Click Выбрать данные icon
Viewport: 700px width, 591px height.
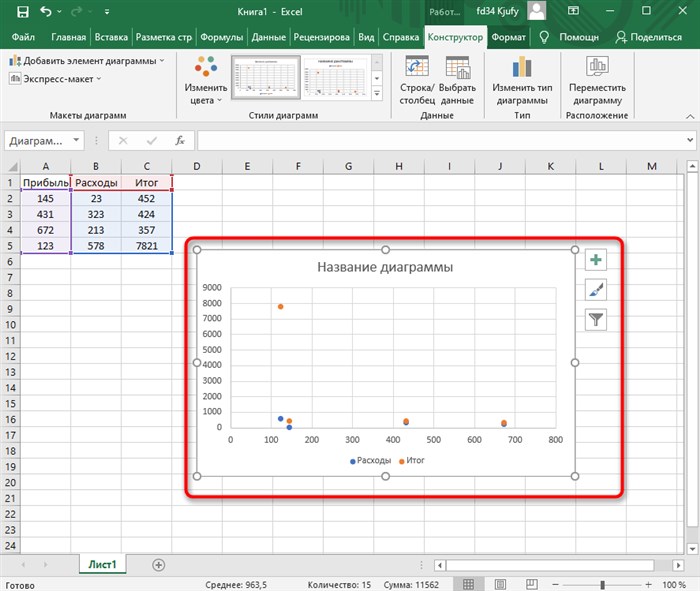458,67
